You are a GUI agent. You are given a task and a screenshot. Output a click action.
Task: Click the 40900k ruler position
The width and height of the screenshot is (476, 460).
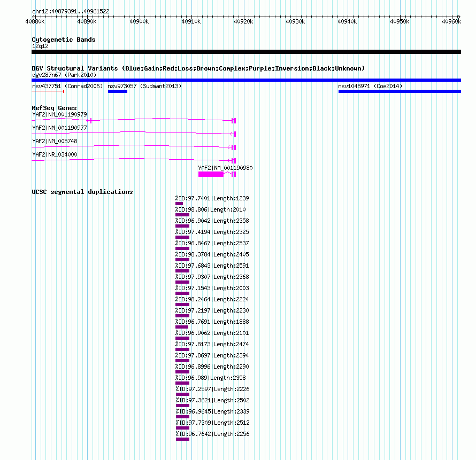click(x=139, y=21)
